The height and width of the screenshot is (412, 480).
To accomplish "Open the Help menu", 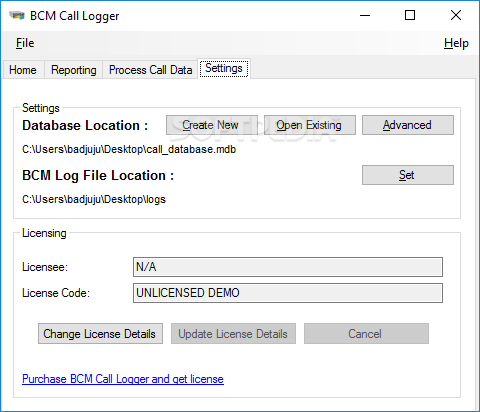I will pyautogui.click(x=456, y=43).
